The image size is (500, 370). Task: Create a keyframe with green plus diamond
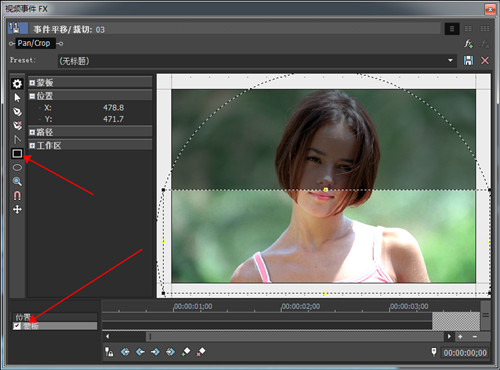(186, 352)
